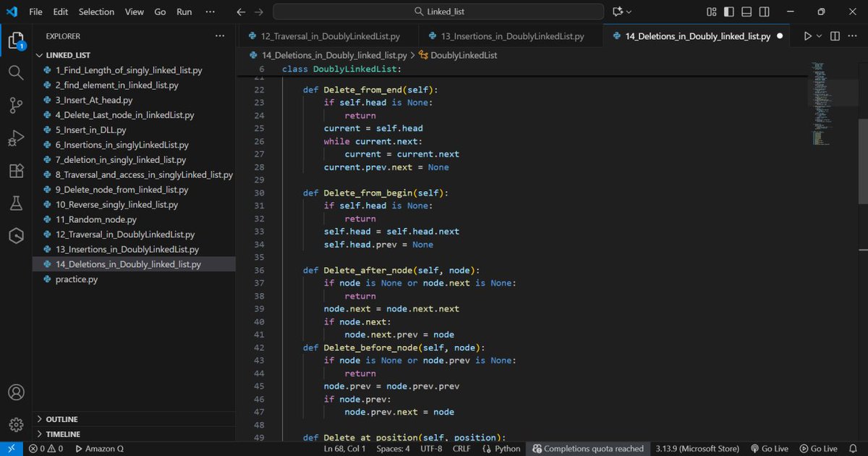Open the overflowed menu bar ellipsis
This screenshot has width=868, height=456.
(x=210, y=12)
